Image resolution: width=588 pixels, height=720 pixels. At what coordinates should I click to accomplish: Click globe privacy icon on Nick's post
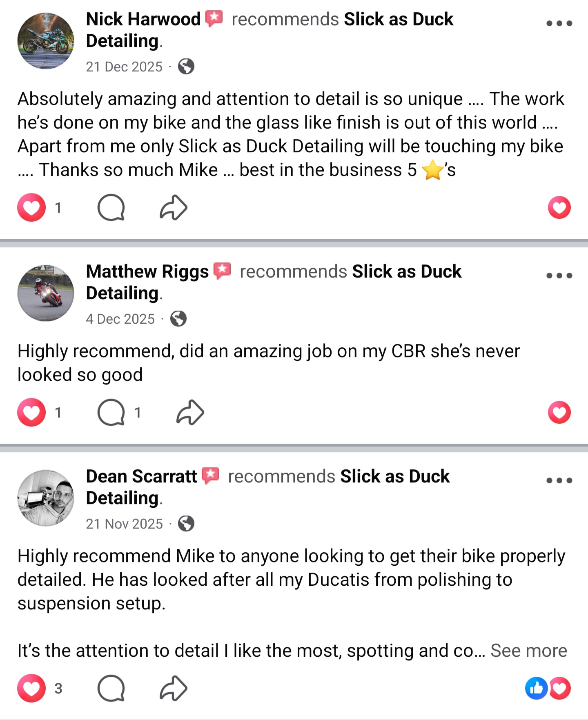coord(186,67)
